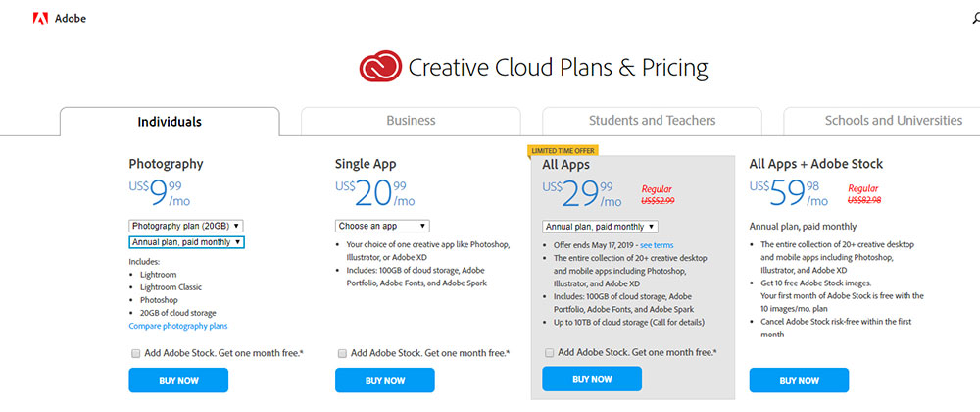Buy the All Apps + Adobe Stock plan
The width and height of the screenshot is (980, 412).
tap(799, 380)
